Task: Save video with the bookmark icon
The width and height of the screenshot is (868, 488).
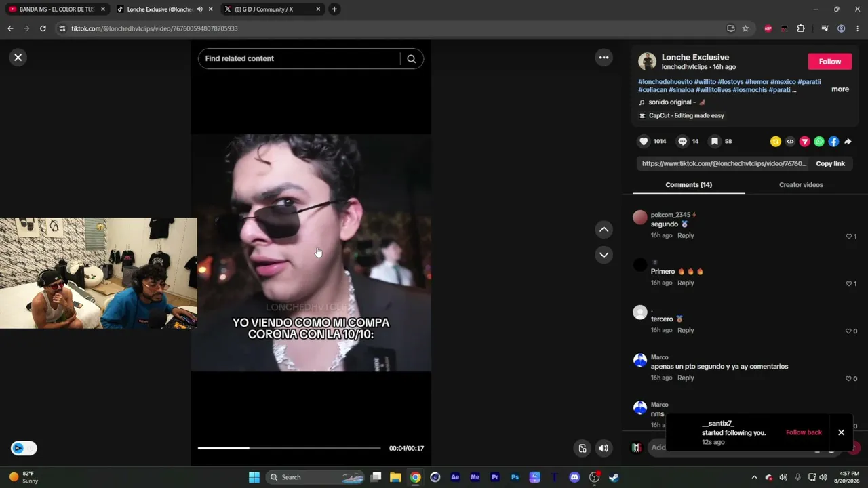Action: (714, 142)
